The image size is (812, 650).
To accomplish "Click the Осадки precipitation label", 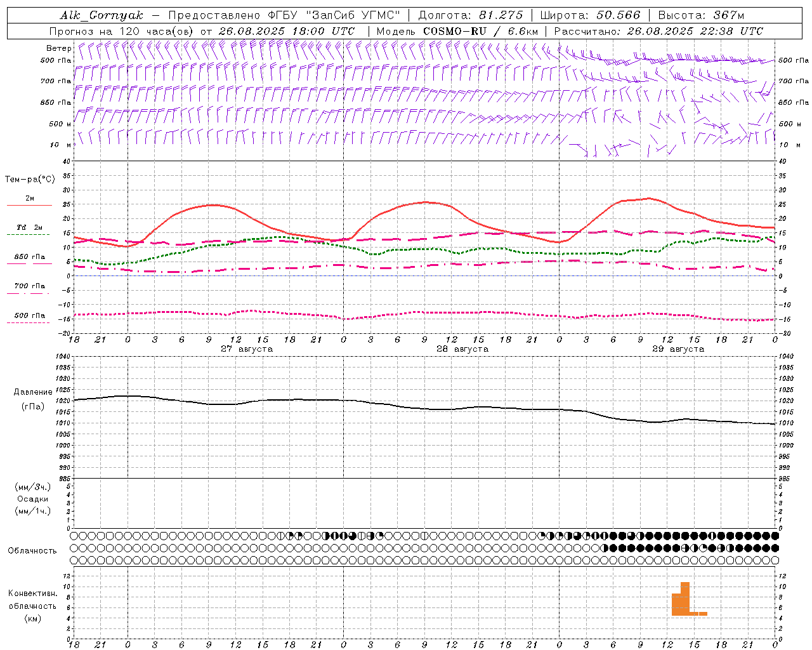I will click(32, 499).
